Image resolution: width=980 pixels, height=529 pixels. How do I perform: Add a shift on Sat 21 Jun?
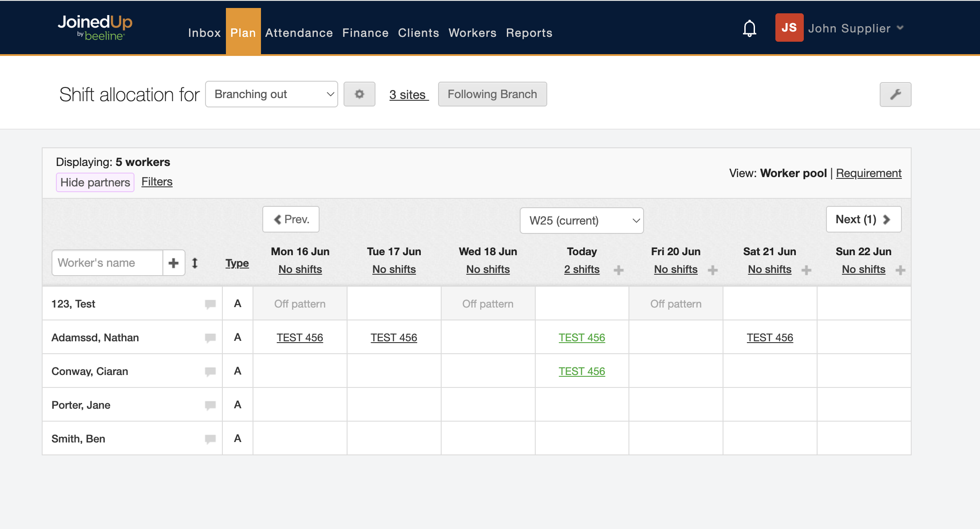(806, 270)
